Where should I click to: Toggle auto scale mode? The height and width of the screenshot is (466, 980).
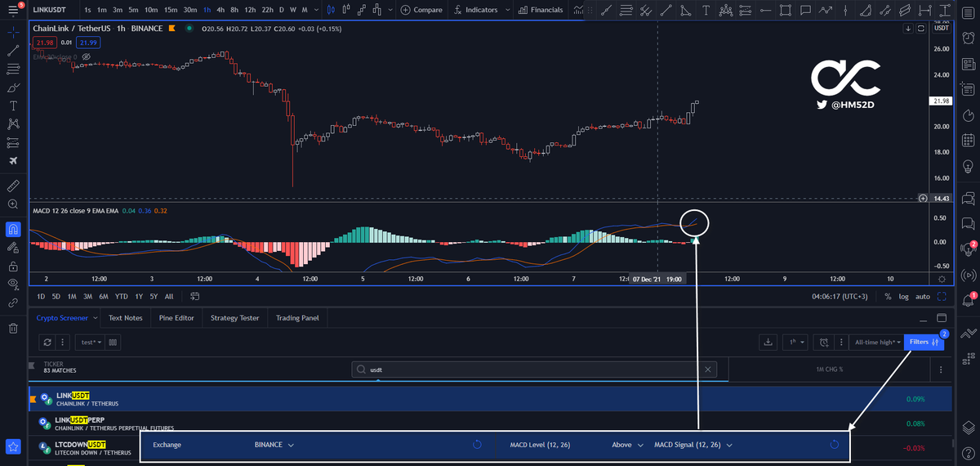click(x=923, y=296)
